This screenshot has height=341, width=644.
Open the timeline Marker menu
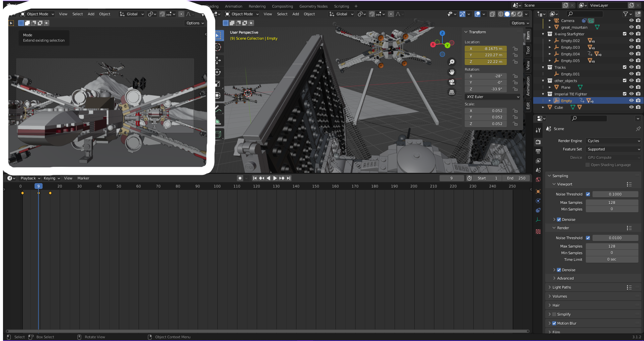tap(83, 178)
